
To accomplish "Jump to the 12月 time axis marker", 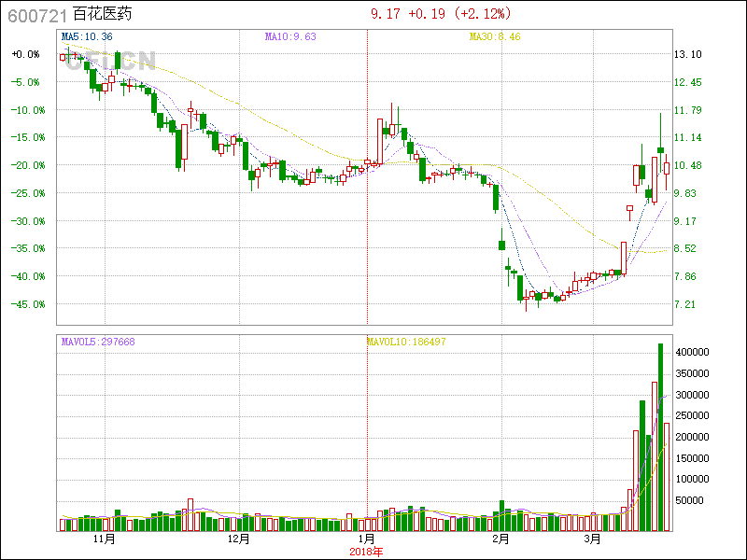I will click(238, 539).
